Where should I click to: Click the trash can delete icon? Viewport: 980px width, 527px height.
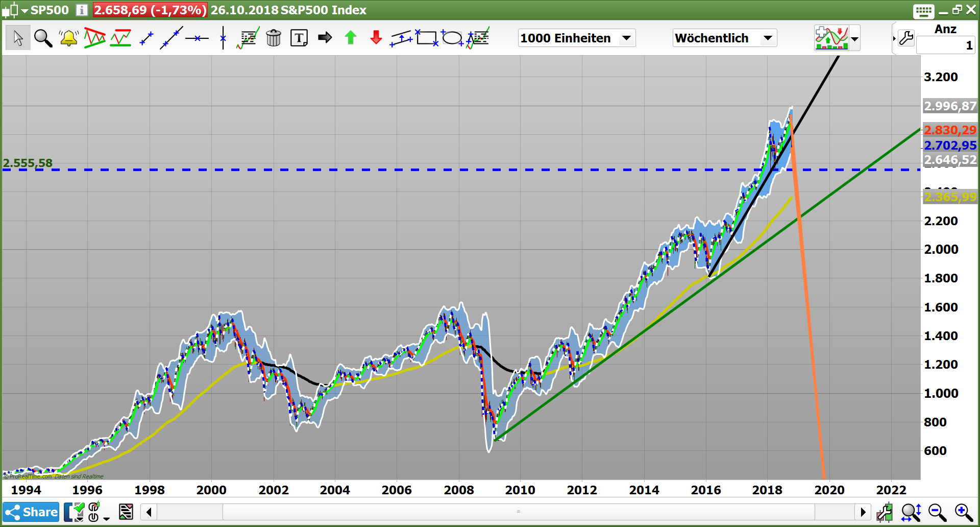pyautogui.click(x=274, y=38)
